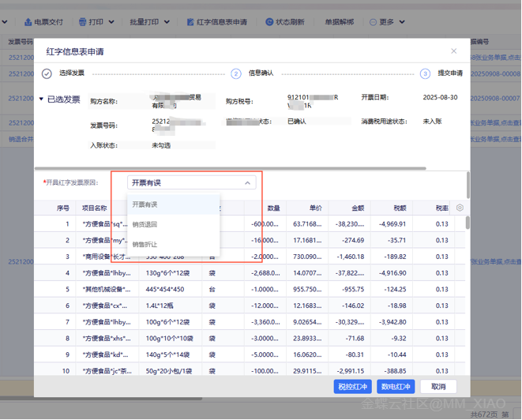Click 消费税用途状态 value 未入账
This screenshot has height=420, width=522.
[x=432, y=121]
